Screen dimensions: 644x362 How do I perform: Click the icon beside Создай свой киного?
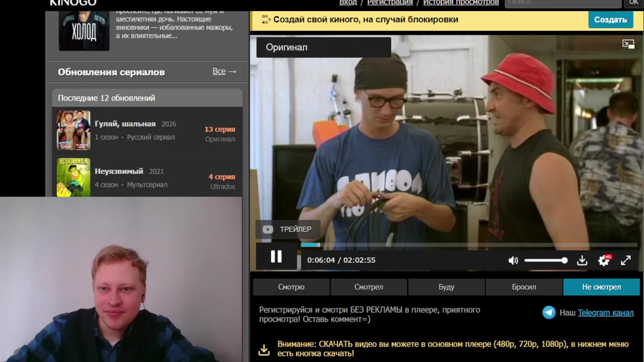point(266,20)
